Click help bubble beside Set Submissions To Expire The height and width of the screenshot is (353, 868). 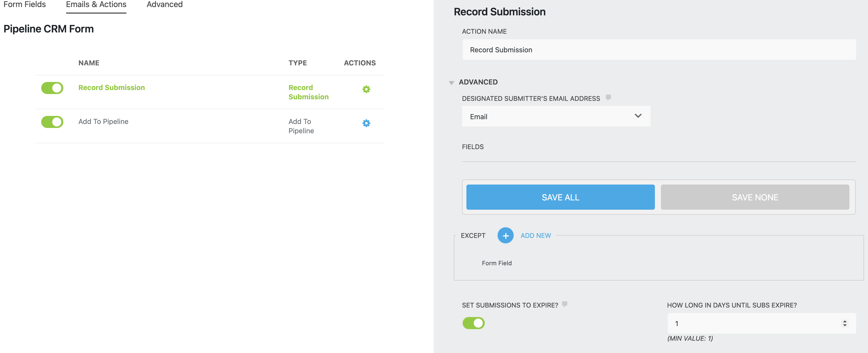[565, 304]
